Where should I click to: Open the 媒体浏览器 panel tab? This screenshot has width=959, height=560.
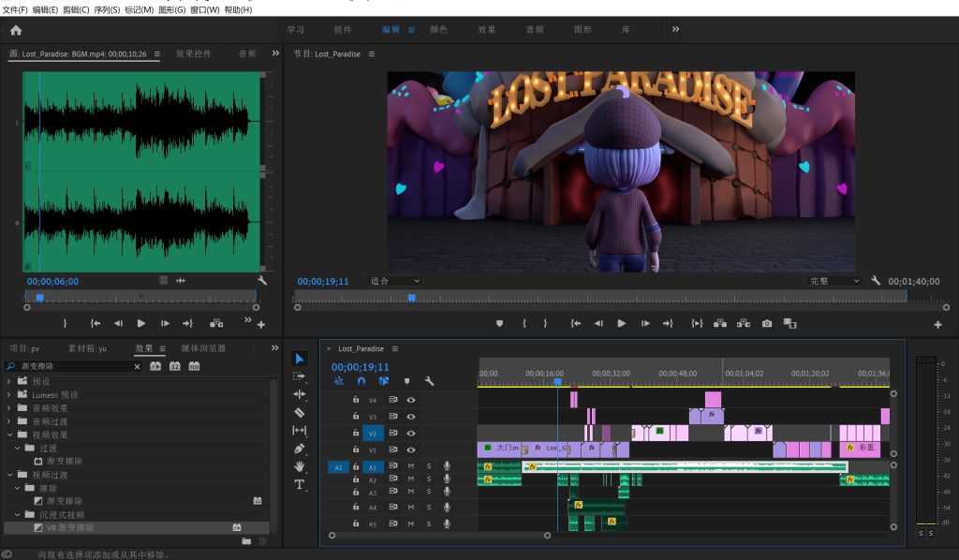(203, 348)
